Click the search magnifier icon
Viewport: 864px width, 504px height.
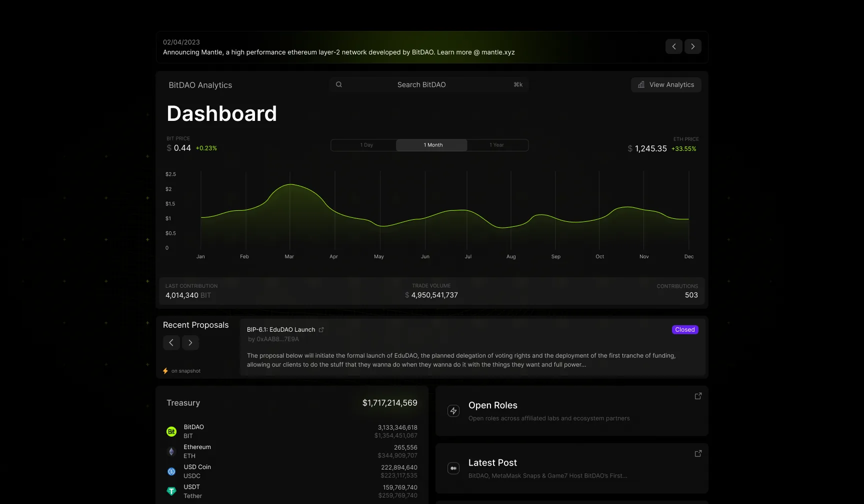click(339, 84)
